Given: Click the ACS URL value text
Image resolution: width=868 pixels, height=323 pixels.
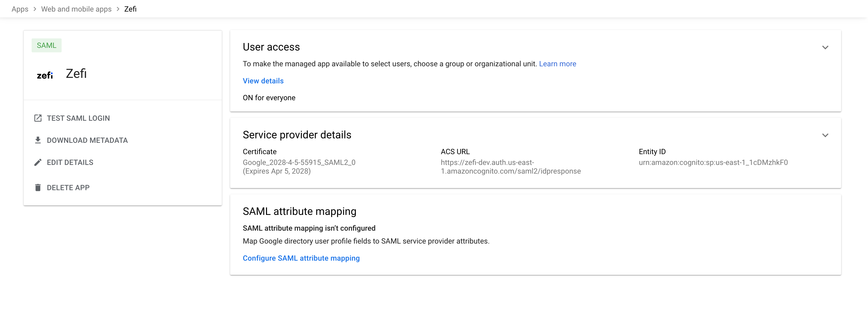Looking at the screenshot, I should coord(510,167).
